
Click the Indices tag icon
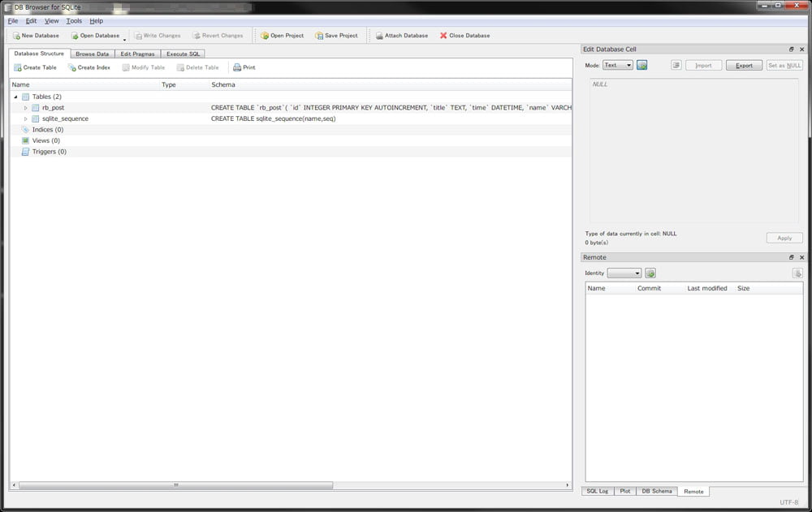coord(25,130)
